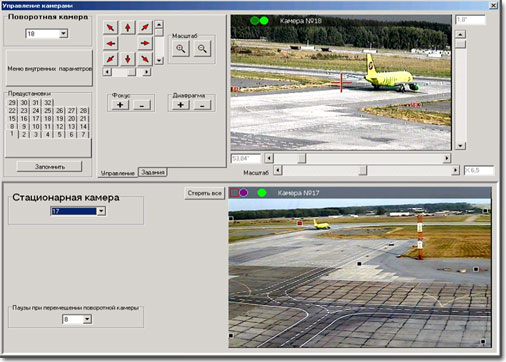Select preset 15

12,119
